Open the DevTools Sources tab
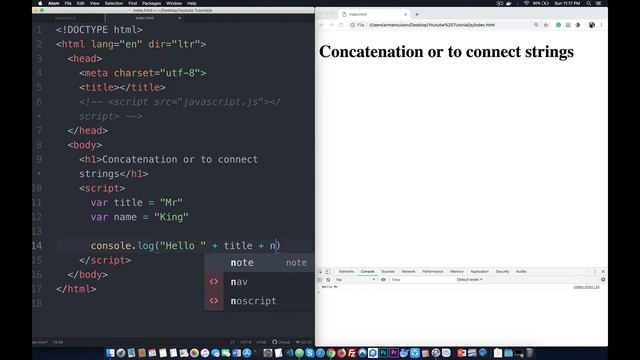The image size is (640, 360). (x=388, y=271)
